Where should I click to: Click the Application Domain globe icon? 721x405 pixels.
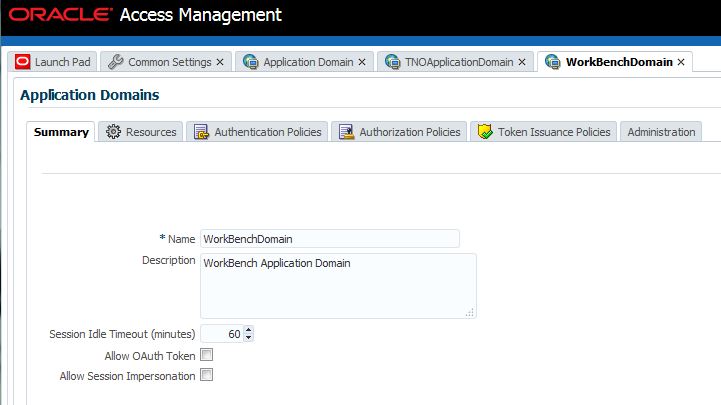(251, 62)
